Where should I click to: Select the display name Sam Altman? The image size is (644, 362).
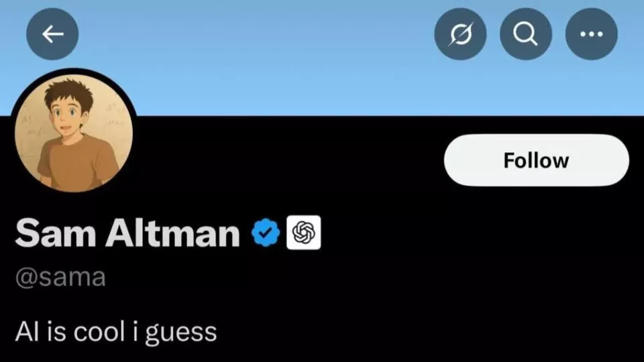tap(127, 233)
